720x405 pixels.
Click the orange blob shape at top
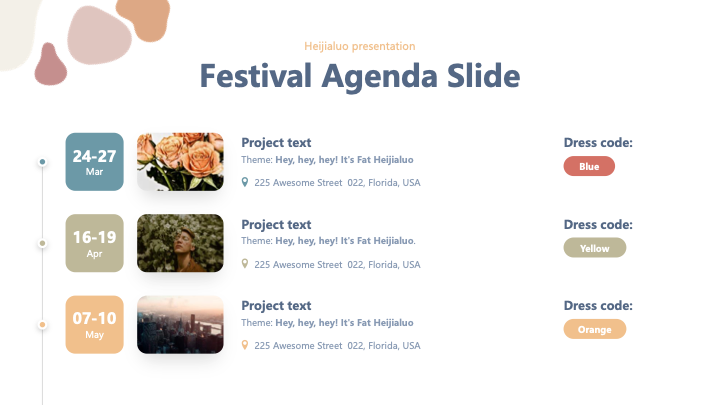pos(144,18)
